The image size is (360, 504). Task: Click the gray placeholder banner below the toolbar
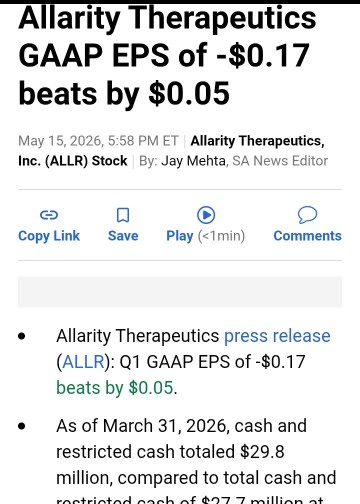click(180, 292)
